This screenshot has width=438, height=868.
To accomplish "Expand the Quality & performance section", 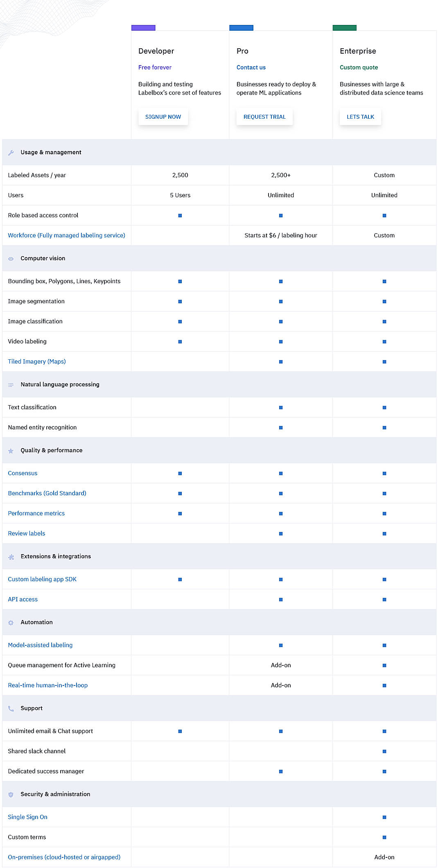I will pos(52,450).
